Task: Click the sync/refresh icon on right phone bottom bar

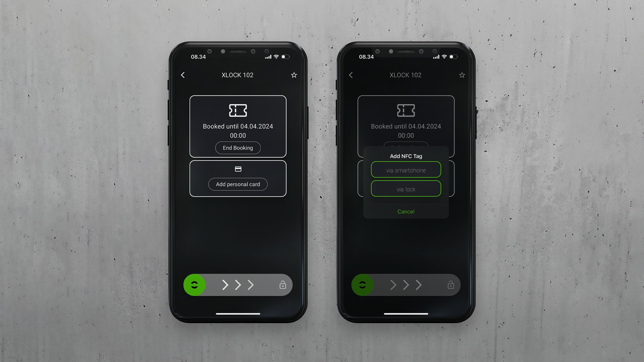Action: coord(362,285)
